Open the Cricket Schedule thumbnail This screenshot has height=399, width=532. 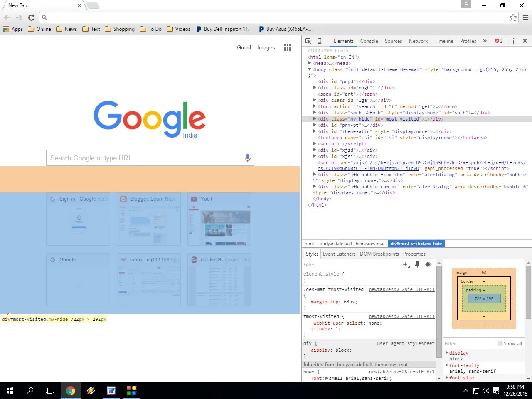pyautogui.click(x=219, y=280)
